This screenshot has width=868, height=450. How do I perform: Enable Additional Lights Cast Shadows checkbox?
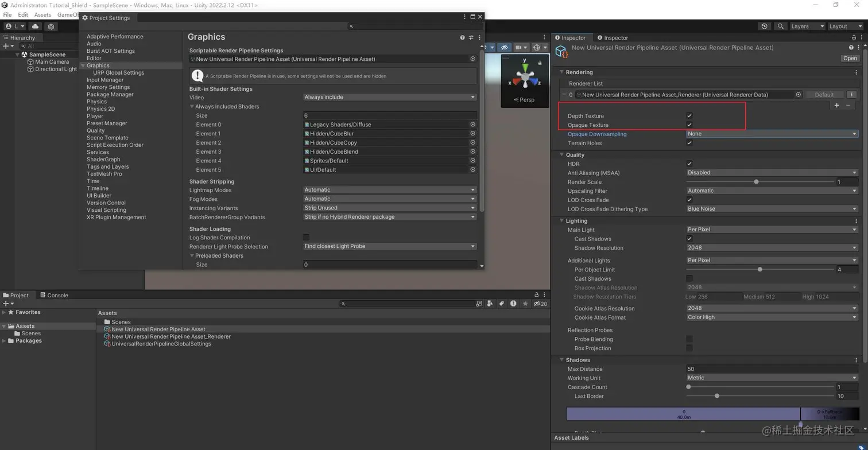coord(689,278)
